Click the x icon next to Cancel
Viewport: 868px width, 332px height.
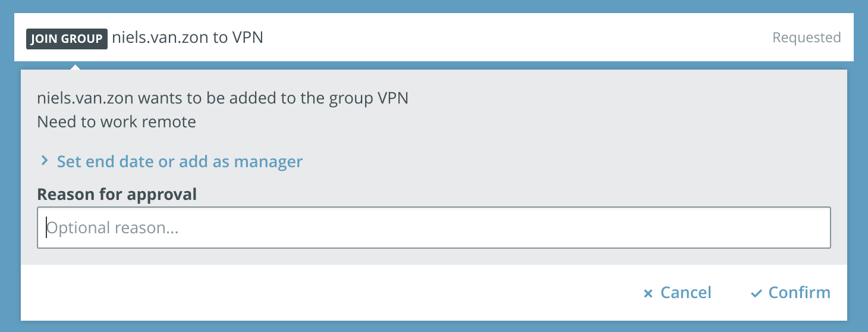click(648, 293)
